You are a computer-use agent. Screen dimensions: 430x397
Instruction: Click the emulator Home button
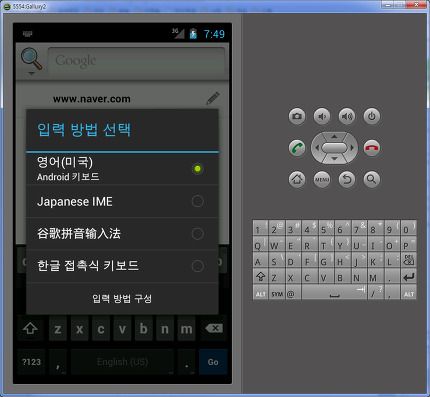[x=297, y=179]
